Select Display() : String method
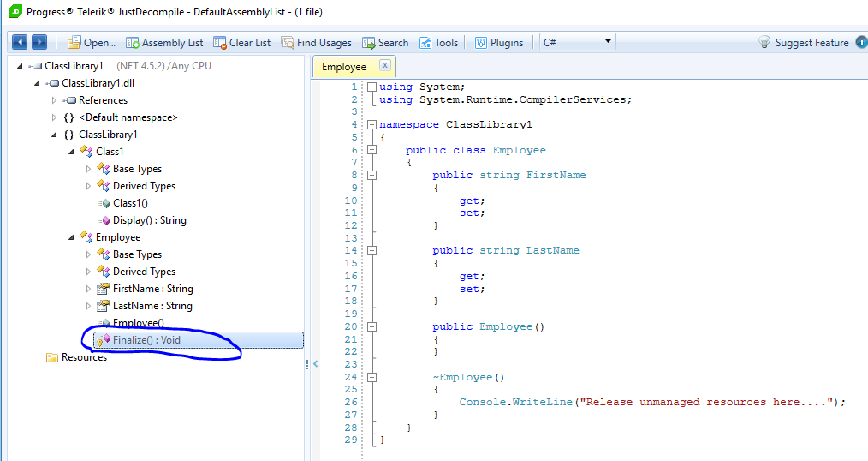The height and width of the screenshot is (461, 868). (x=150, y=220)
